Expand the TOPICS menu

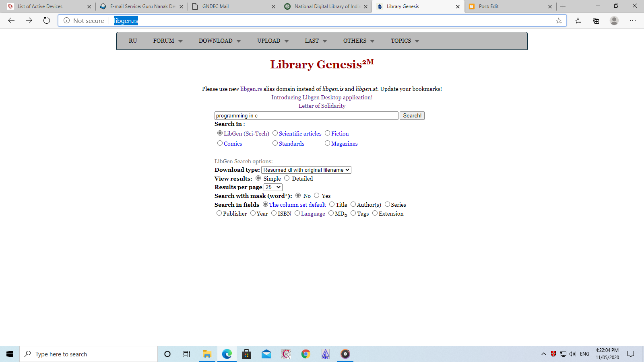[405, 41]
